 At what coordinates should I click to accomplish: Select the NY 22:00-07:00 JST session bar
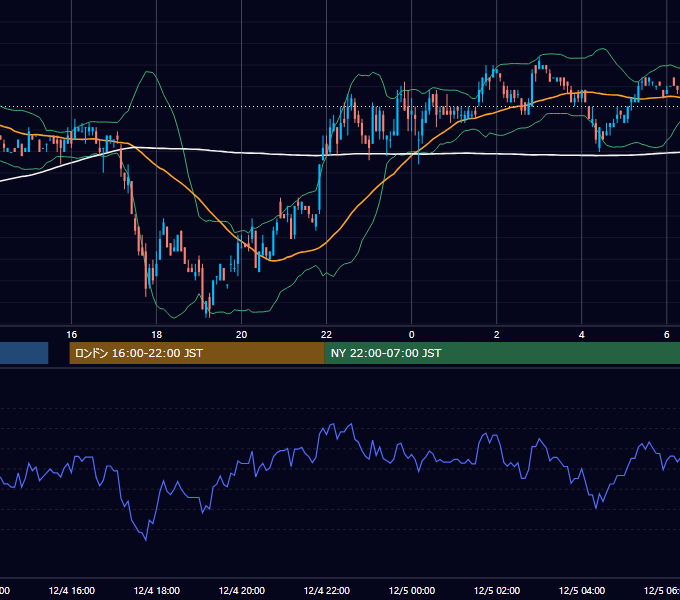pyautogui.click(x=502, y=353)
